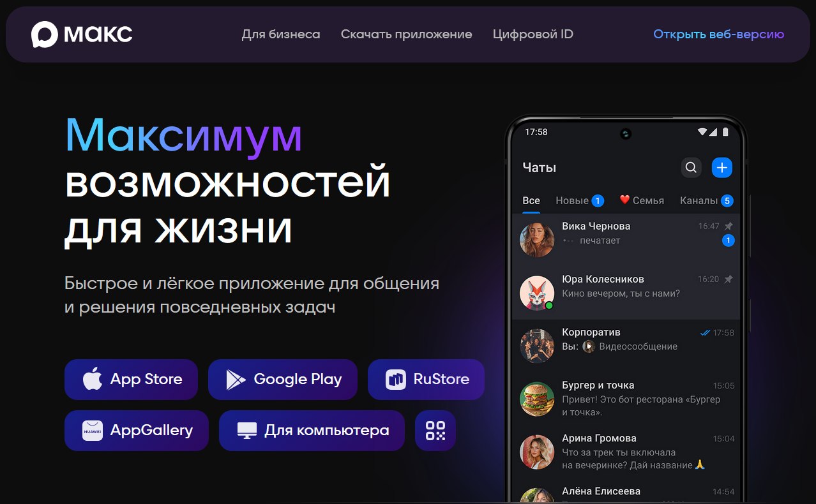Click the Apple logo on App Store button
Viewport: 816px width, 504px height.
pos(93,380)
